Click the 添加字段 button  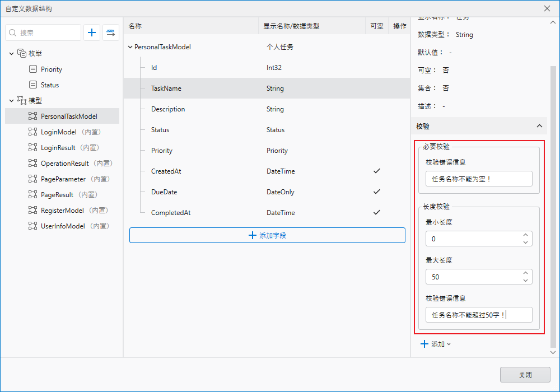coord(267,236)
